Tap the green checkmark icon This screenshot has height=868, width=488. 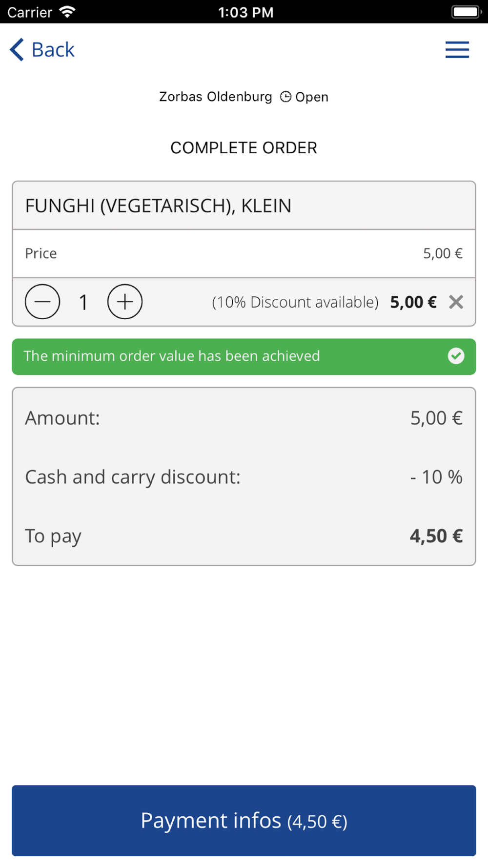456,356
